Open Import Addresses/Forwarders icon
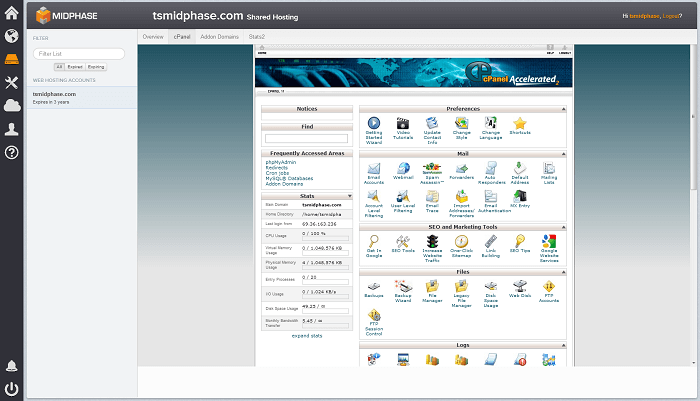Viewport: 700px width, 401px height. pos(461,196)
